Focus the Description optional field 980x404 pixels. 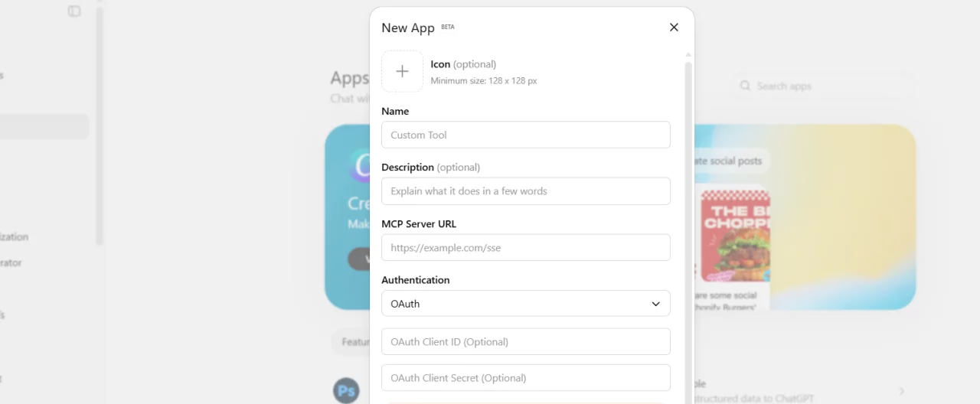(x=526, y=191)
